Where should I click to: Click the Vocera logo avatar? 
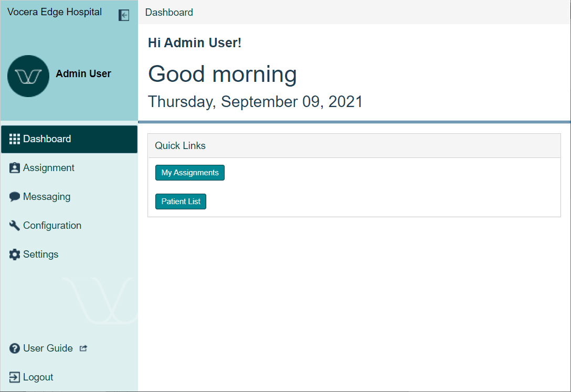pos(28,76)
